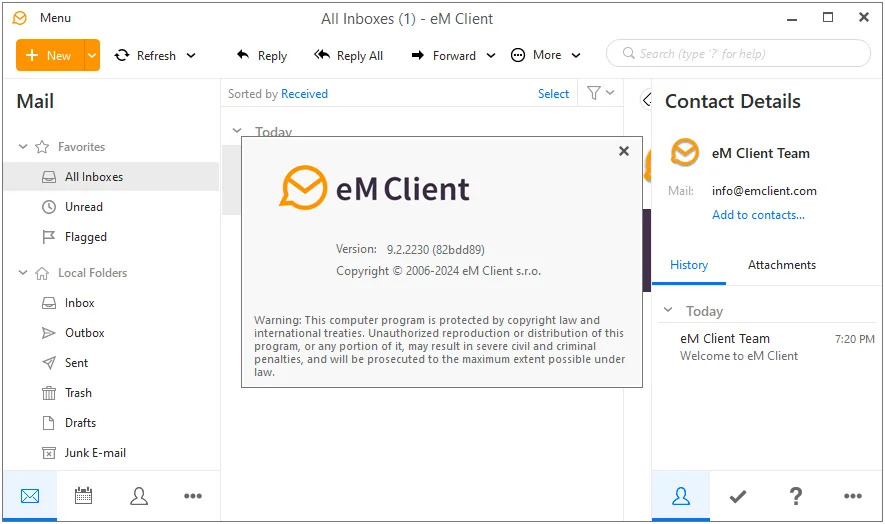Collapse the Local Folders tree
Image resolution: width=885 pixels, height=524 pixels.
coord(23,273)
